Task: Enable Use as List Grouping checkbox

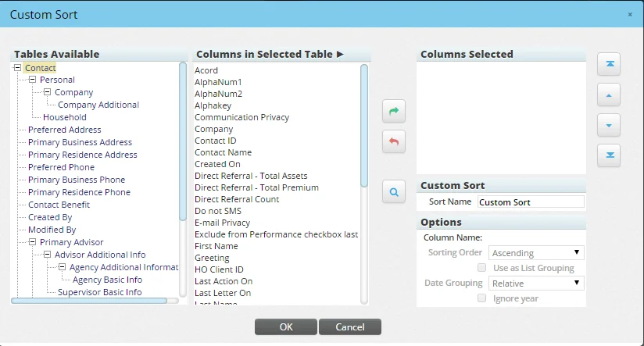Action: click(482, 268)
